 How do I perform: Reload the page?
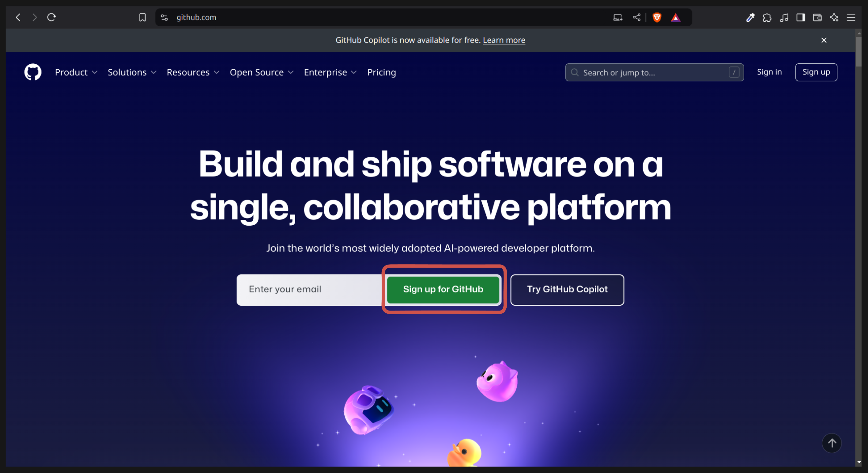coord(51,17)
